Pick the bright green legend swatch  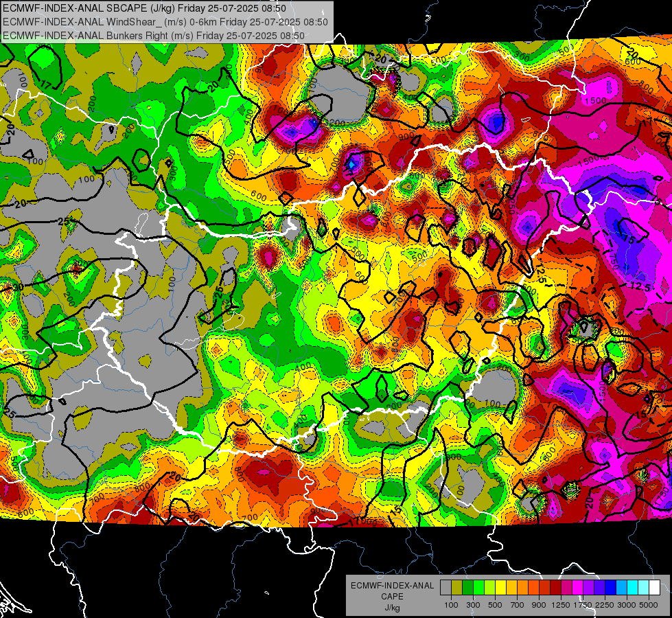[478, 587]
